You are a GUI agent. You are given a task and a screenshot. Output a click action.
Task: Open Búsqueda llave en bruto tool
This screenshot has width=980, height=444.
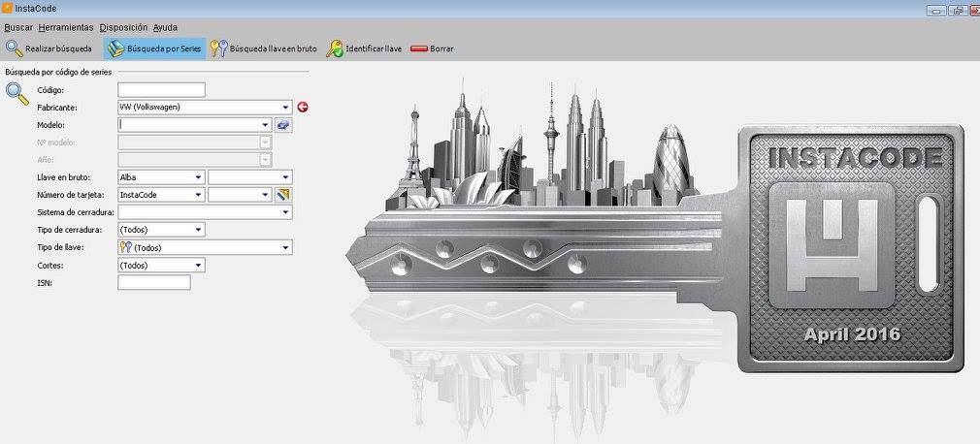click(264, 48)
